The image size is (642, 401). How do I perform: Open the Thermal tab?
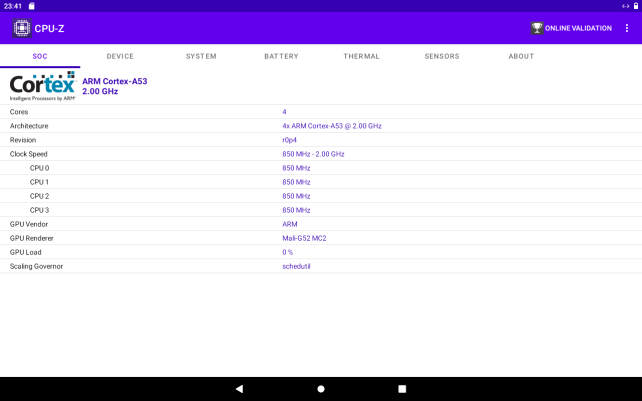click(362, 56)
